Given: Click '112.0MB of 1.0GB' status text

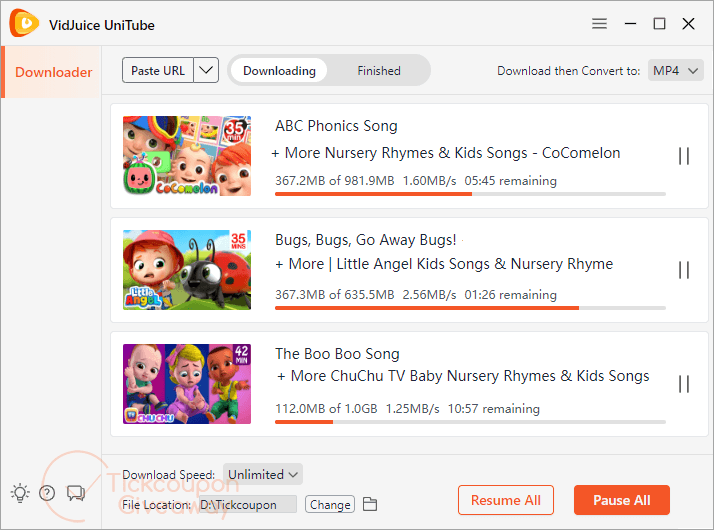Looking at the screenshot, I should point(326,408).
